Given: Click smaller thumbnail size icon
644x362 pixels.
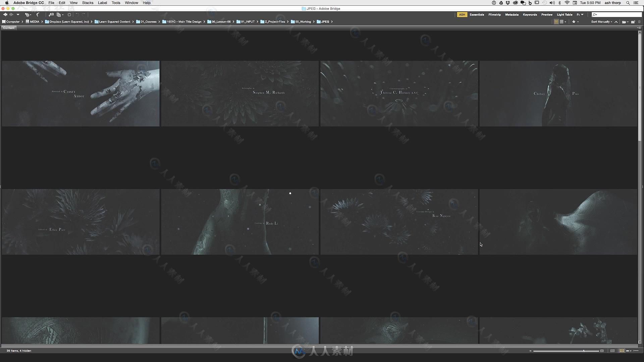Looking at the screenshot, I should click(x=530, y=351).
